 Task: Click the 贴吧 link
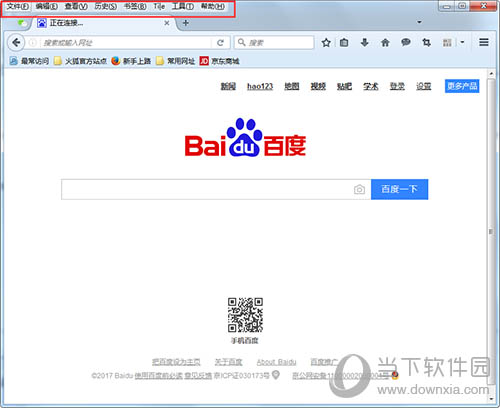[x=344, y=86]
